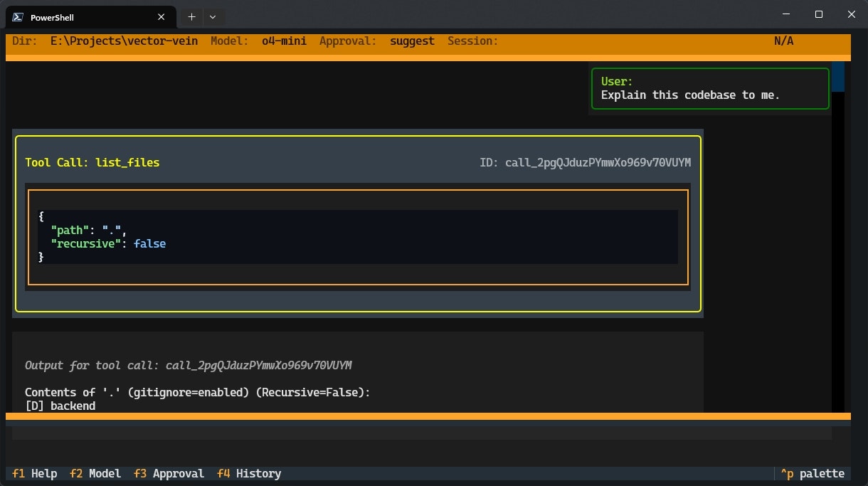Open the Model selector via f2
Viewport: 868px width, 486px height.
pyautogui.click(x=95, y=473)
